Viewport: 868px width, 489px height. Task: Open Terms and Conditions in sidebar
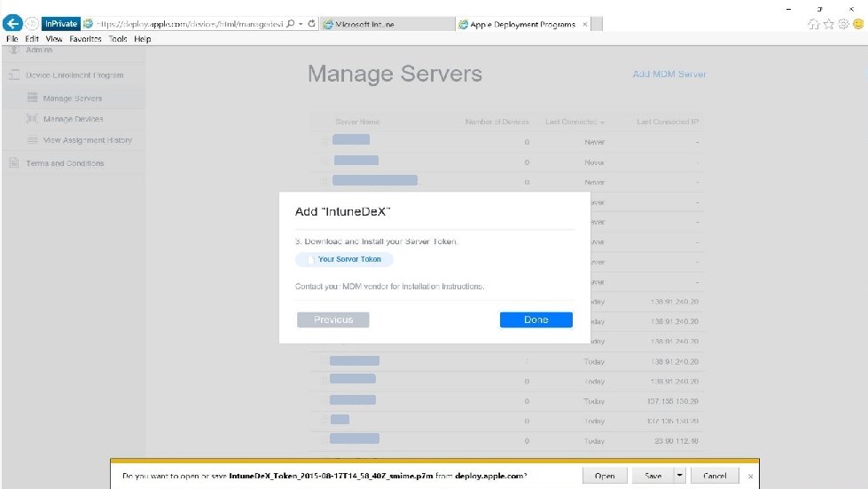65,163
